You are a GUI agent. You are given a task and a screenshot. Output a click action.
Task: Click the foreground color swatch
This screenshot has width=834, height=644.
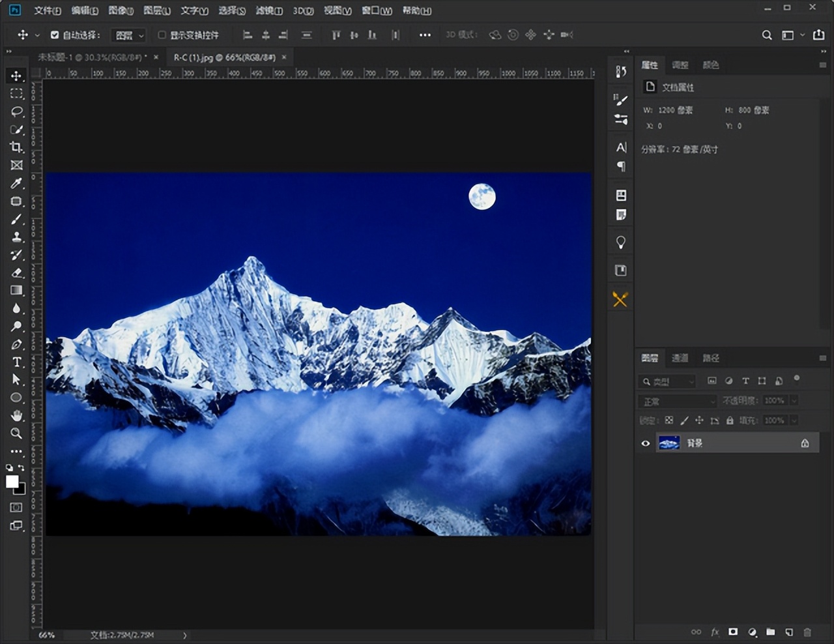[12, 481]
